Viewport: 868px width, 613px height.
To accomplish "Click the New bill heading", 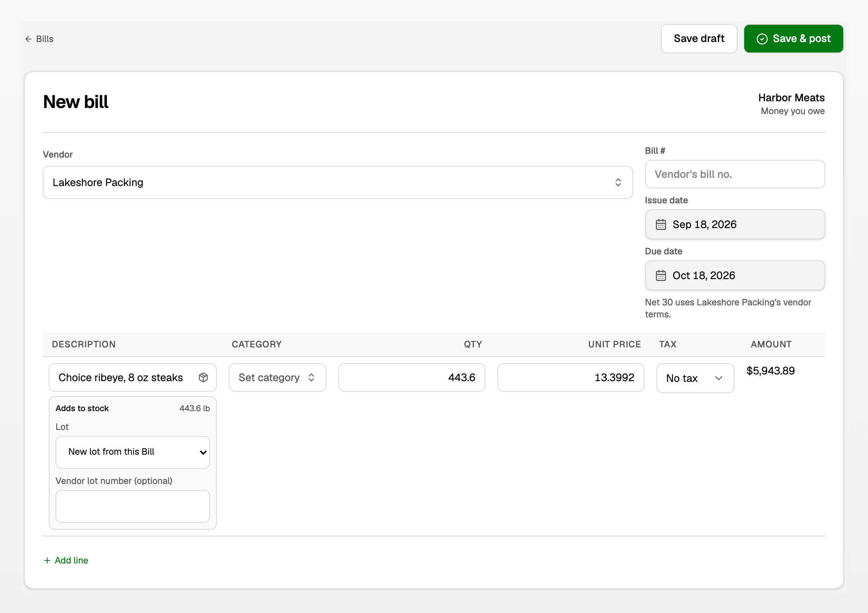I will coord(76,102).
